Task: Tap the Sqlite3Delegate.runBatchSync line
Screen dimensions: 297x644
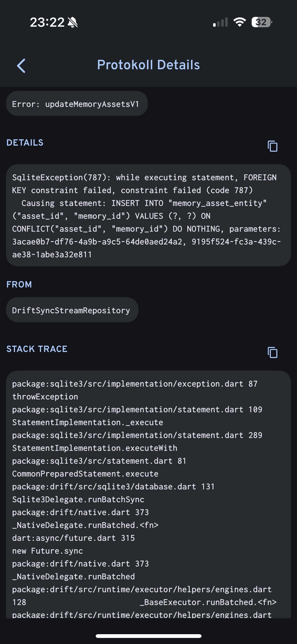Action: click(x=78, y=499)
